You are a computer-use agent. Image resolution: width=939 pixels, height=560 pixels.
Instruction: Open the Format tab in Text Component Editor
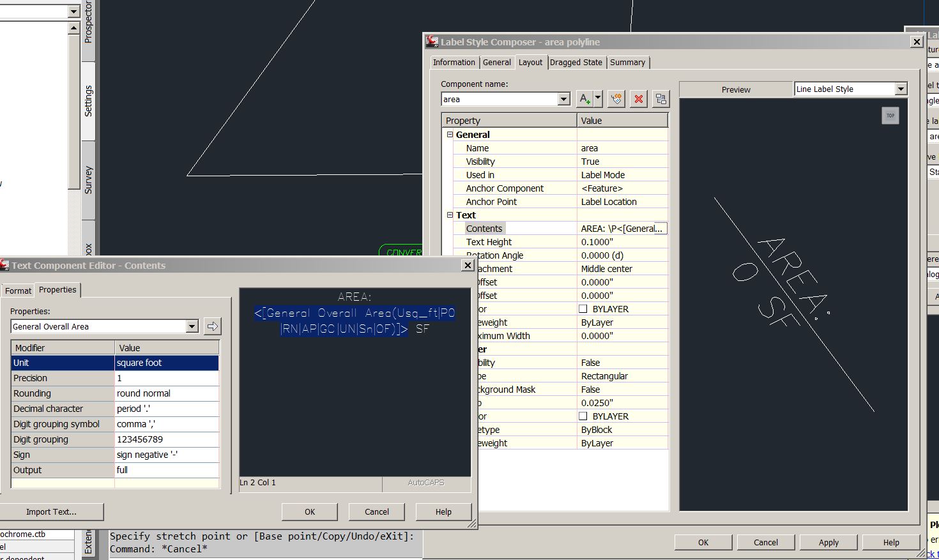tap(18, 291)
